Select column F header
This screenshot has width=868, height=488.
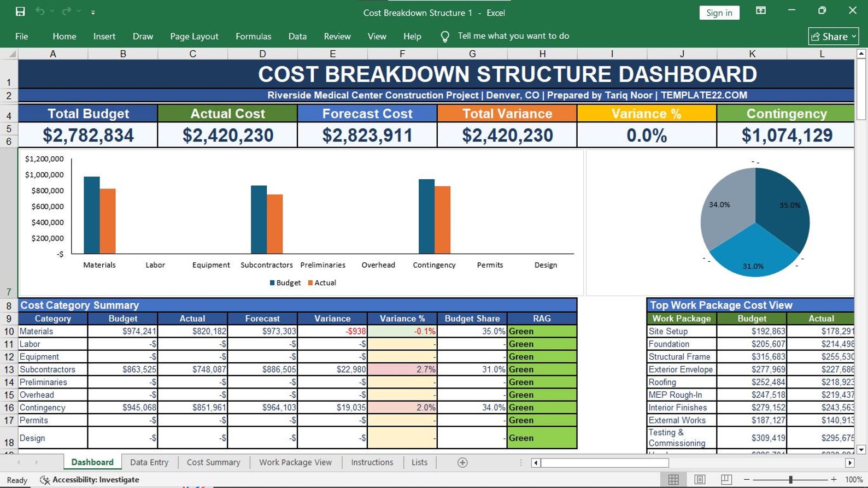[402, 54]
